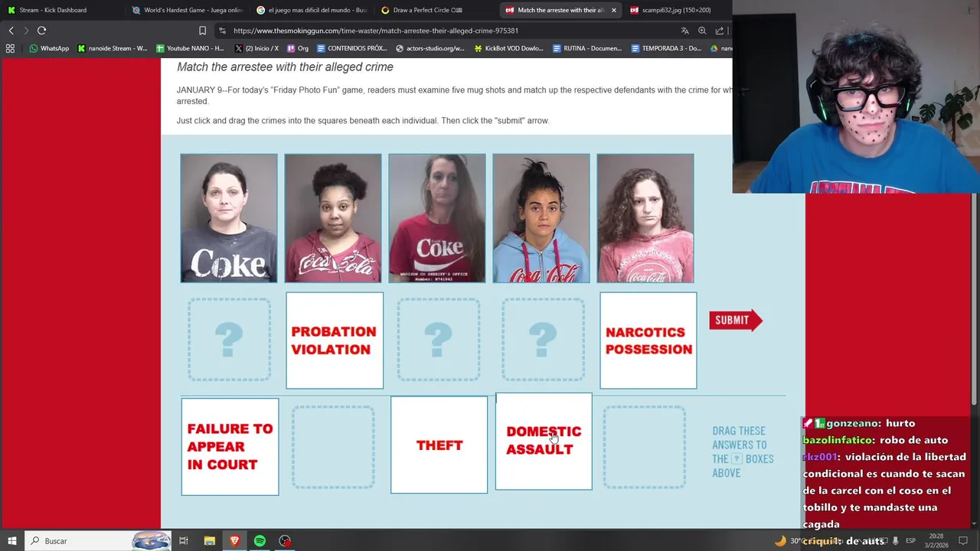The image size is (980, 551).
Task: Open Task View on the taskbar
Action: tap(184, 541)
